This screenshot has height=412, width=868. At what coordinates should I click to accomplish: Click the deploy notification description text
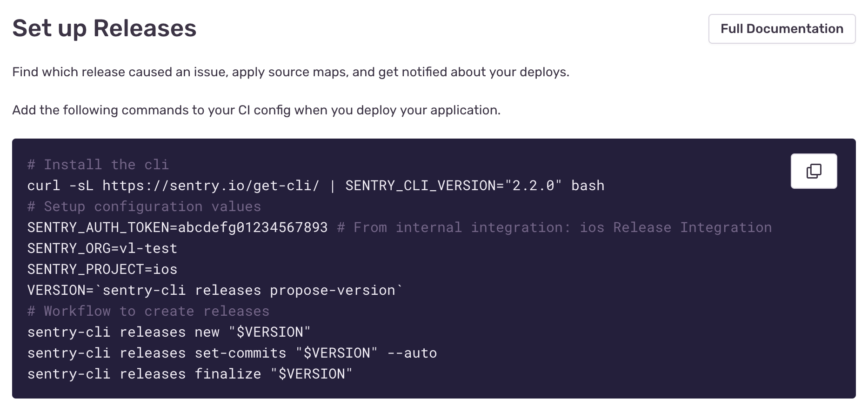coord(291,72)
